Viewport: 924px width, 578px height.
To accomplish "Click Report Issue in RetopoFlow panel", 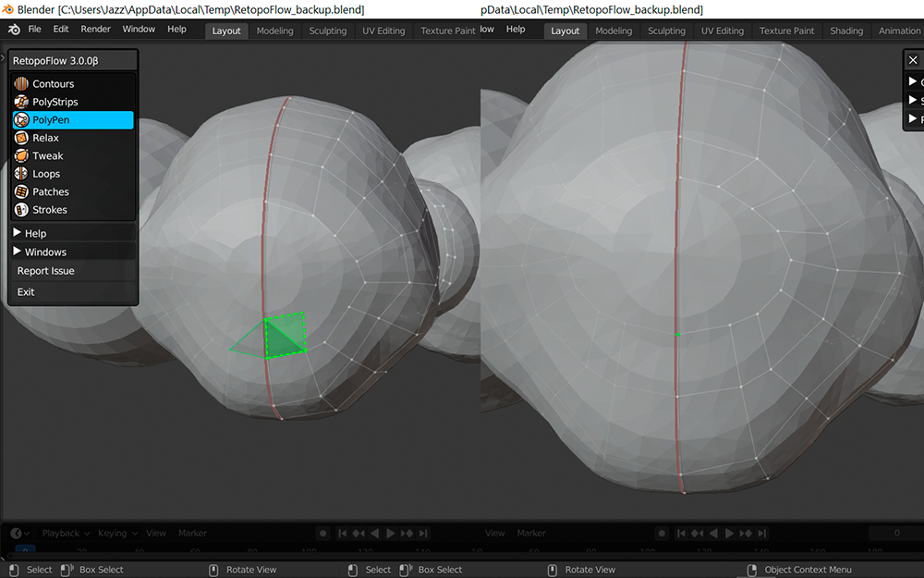I will [x=73, y=271].
